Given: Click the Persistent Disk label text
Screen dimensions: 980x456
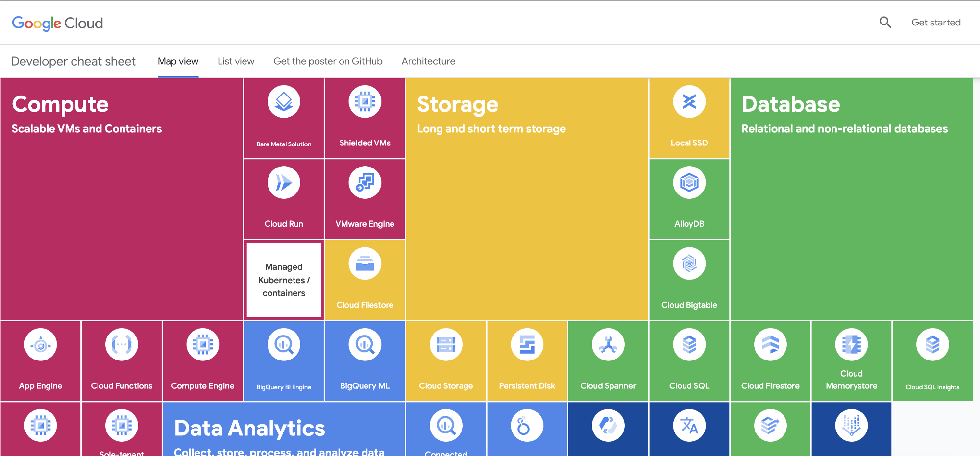Looking at the screenshot, I should [527, 386].
